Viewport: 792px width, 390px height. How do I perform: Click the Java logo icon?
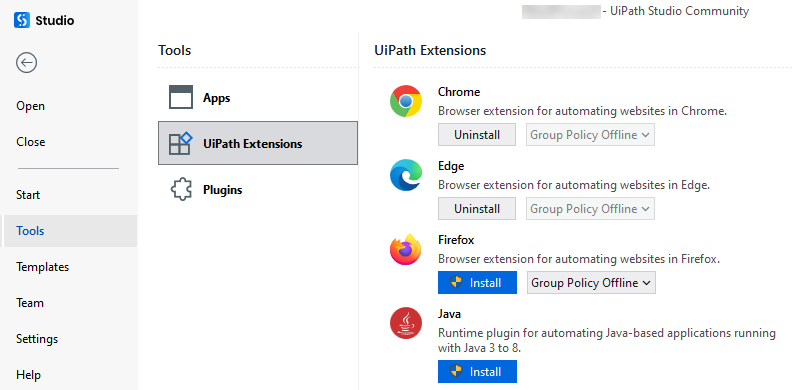pos(406,323)
